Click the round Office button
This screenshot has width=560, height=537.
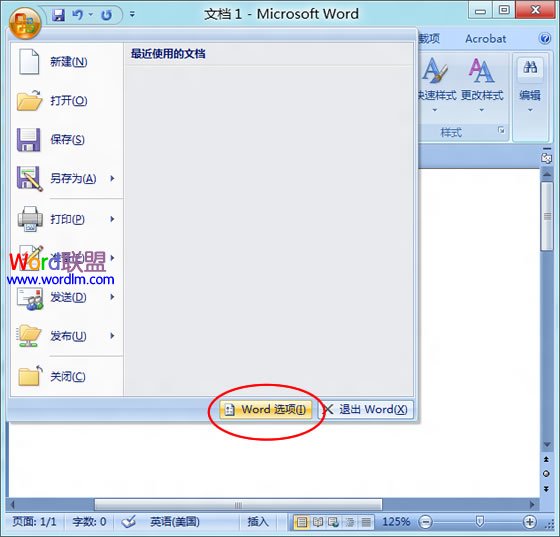tap(25, 23)
